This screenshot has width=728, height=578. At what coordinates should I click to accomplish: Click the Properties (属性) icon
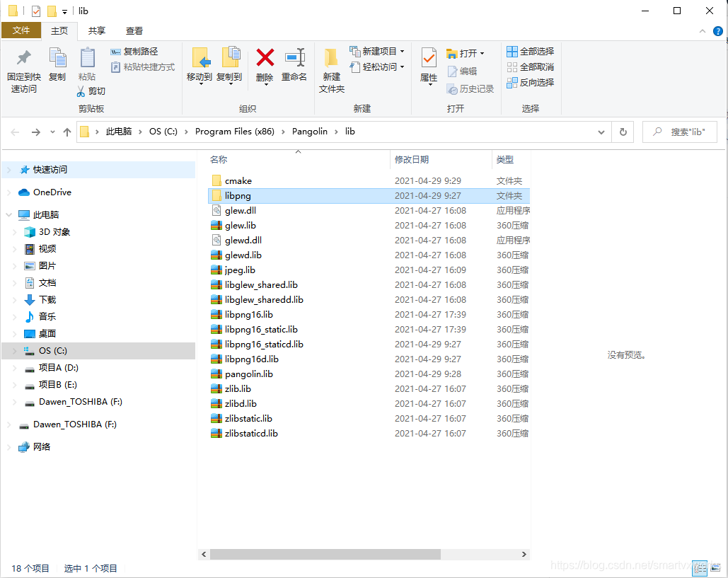tap(429, 59)
